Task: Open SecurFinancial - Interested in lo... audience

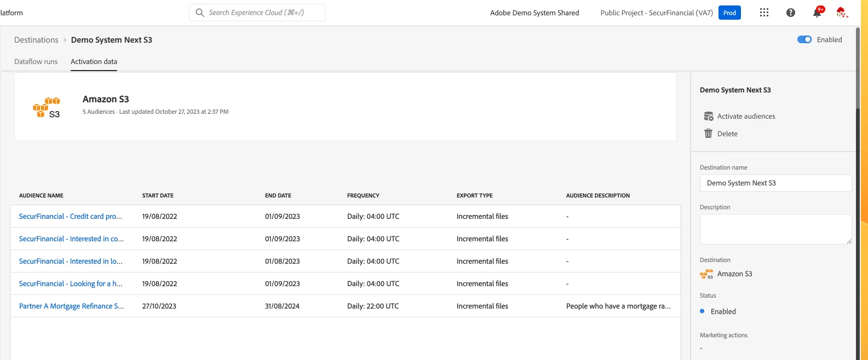Action: (71, 261)
